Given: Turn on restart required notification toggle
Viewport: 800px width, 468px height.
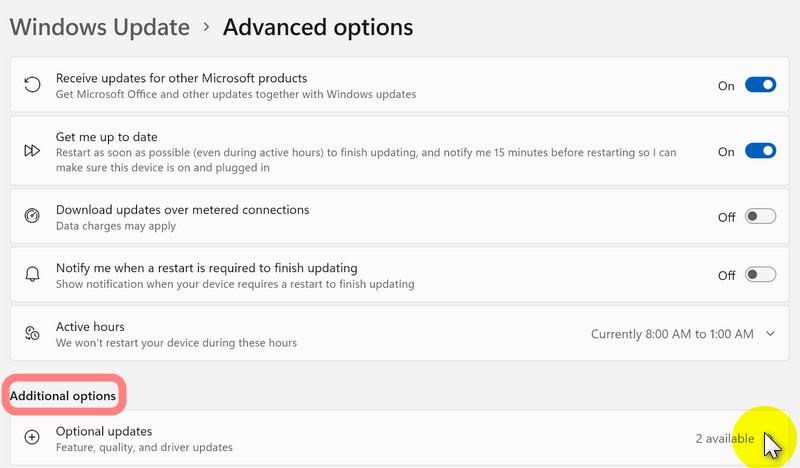Looking at the screenshot, I should click(x=760, y=275).
